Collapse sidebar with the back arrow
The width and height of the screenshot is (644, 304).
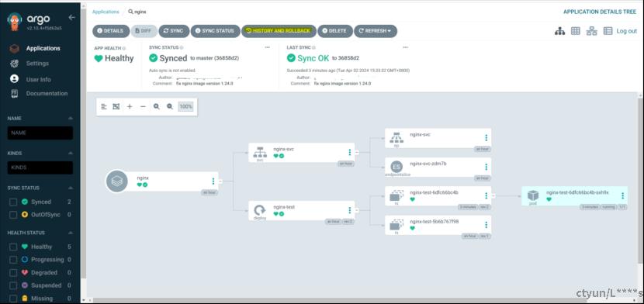coord(72,18)
